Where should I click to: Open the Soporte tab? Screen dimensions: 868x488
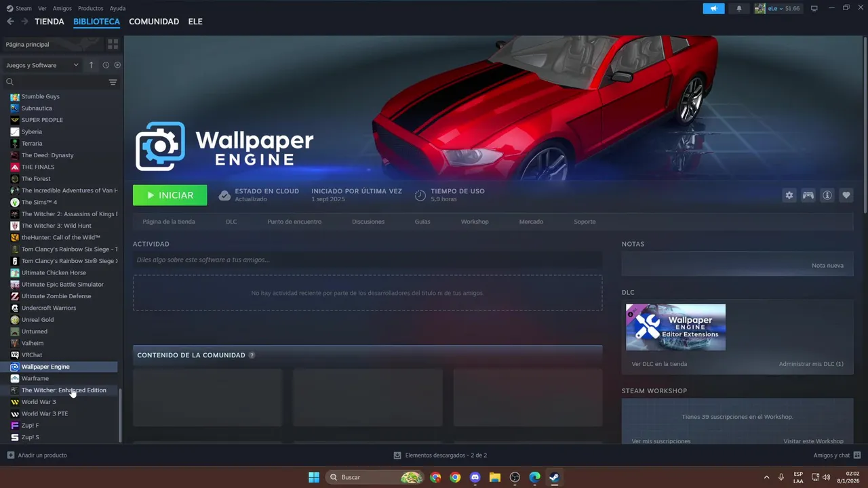(x=585, y=222)
